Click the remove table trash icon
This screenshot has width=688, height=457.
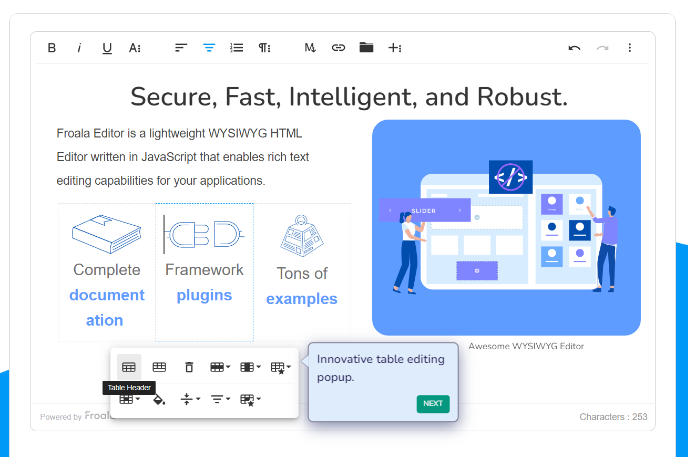(189, 367)
